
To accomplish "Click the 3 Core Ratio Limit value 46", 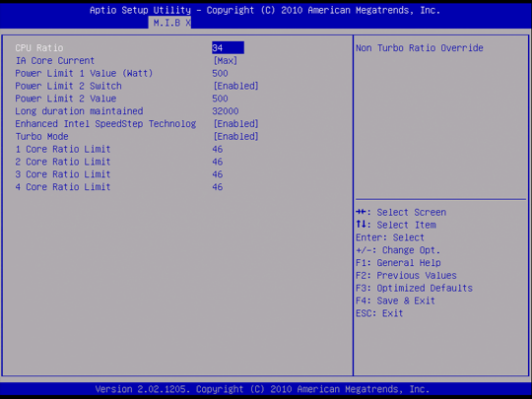I will 218,174.
